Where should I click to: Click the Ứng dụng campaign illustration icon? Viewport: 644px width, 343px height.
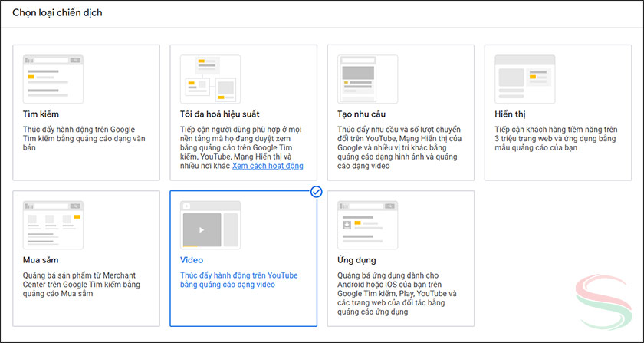pyautogui.click(x=366, y=224)
